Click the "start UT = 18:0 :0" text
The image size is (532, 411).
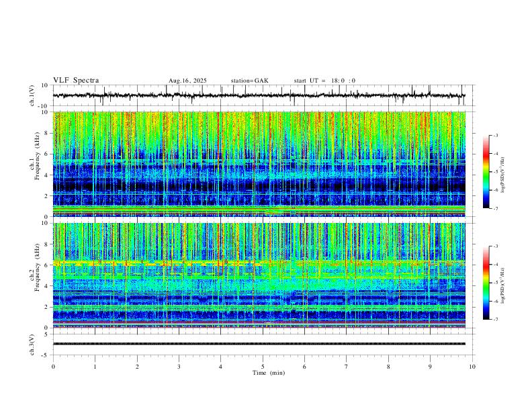click(324, 81)
